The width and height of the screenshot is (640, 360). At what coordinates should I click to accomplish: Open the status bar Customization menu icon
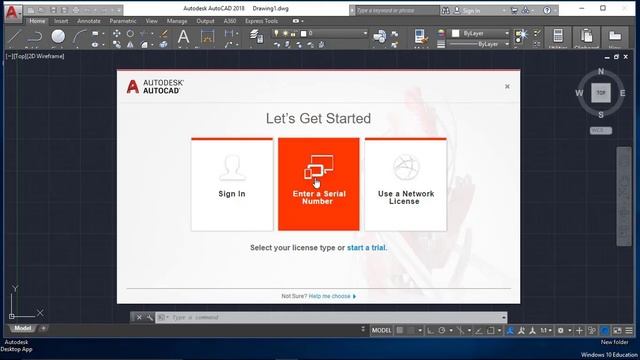(x=629, y=330)
